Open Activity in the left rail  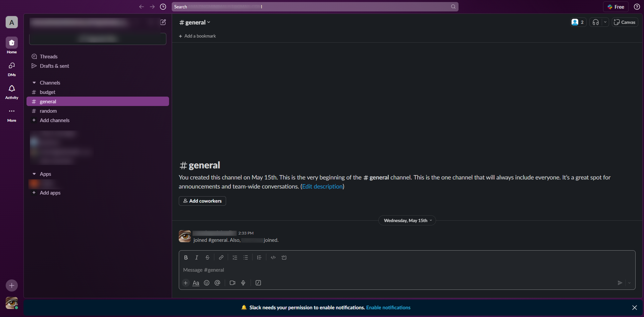(x=12, y=91)
